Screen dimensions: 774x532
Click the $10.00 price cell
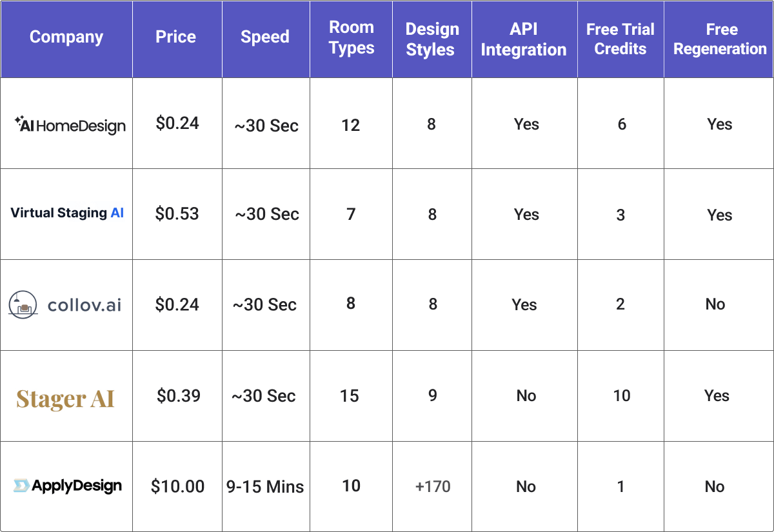pyautogui.click(x=177, y=486)
